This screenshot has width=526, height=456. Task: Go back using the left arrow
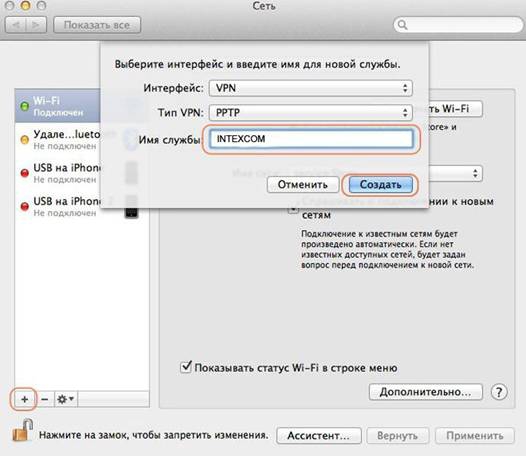16,25
